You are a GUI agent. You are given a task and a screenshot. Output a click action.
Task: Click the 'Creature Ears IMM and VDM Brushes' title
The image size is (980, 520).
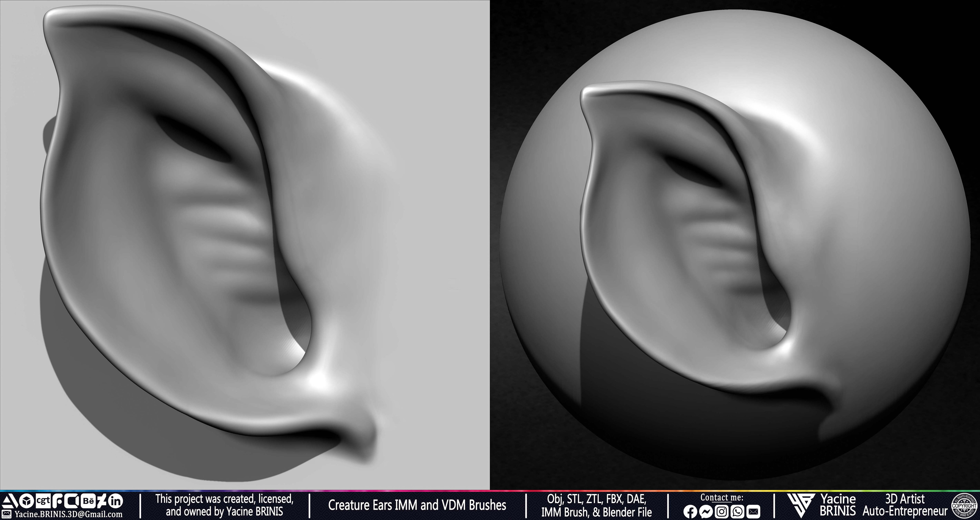(x=417, y=505)
